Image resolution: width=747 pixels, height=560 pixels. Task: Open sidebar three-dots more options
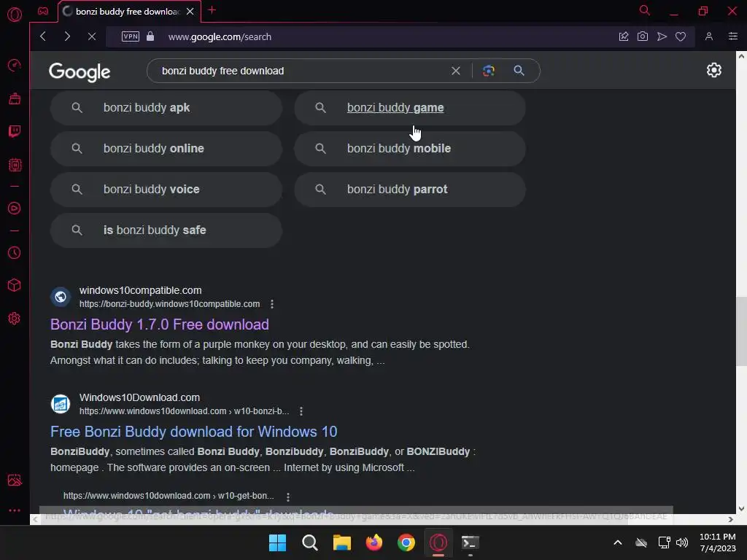tap(15, 510)
